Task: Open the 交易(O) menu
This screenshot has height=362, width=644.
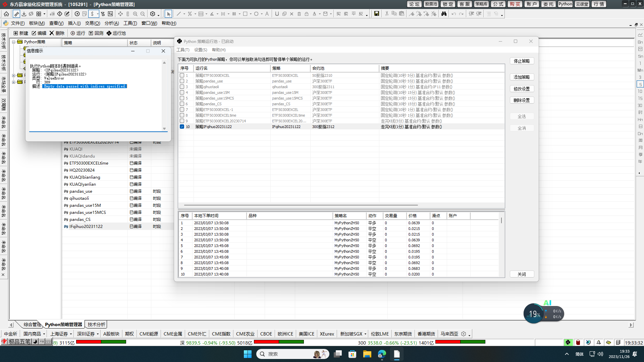Action: point(93,23)
